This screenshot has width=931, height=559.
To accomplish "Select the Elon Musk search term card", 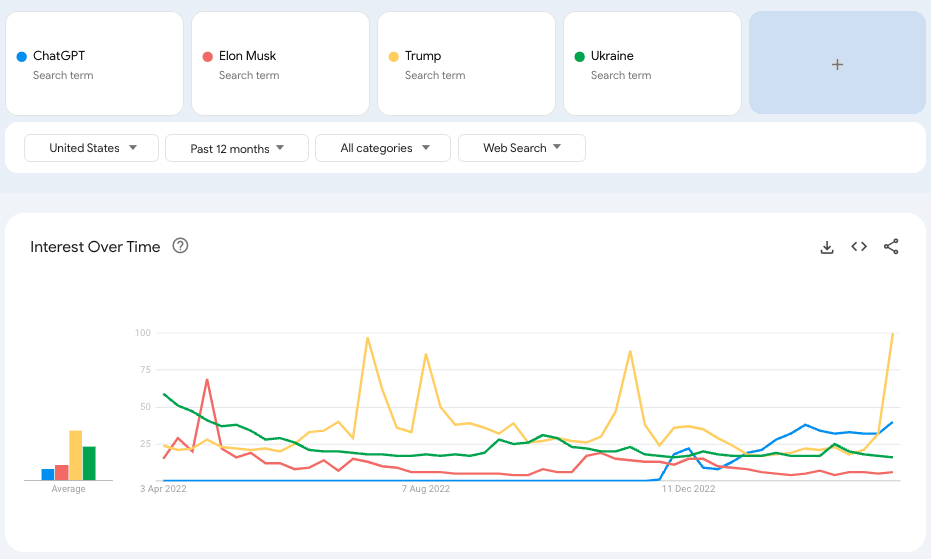I will [x=281, y=64].
